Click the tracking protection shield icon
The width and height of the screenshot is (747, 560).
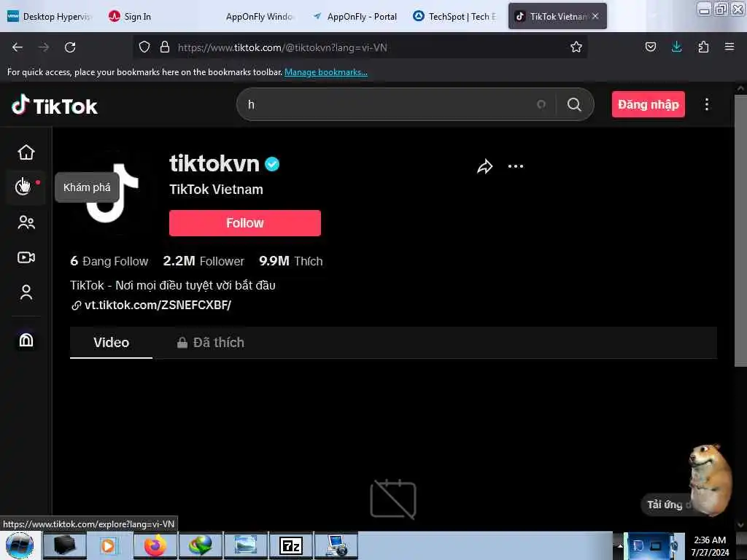[x=144, y=47]
